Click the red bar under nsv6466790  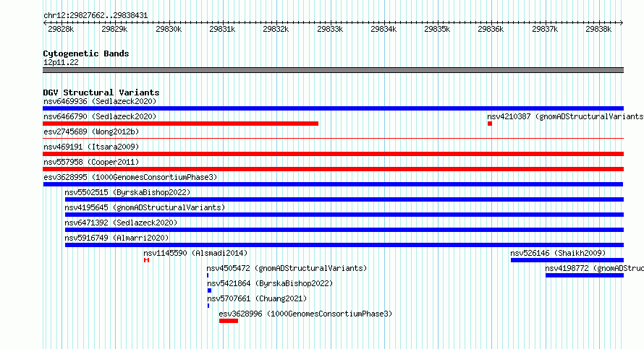pos(181,124)
